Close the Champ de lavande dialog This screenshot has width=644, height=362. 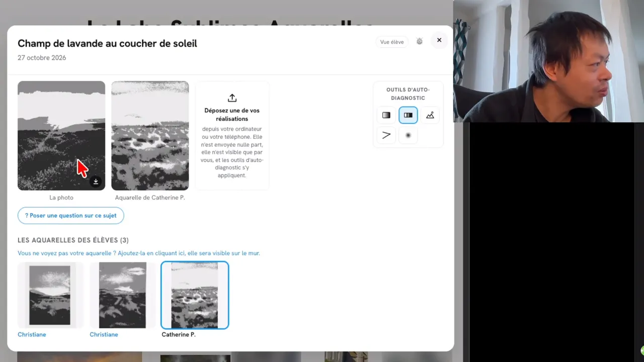click(x=439, y=40)
